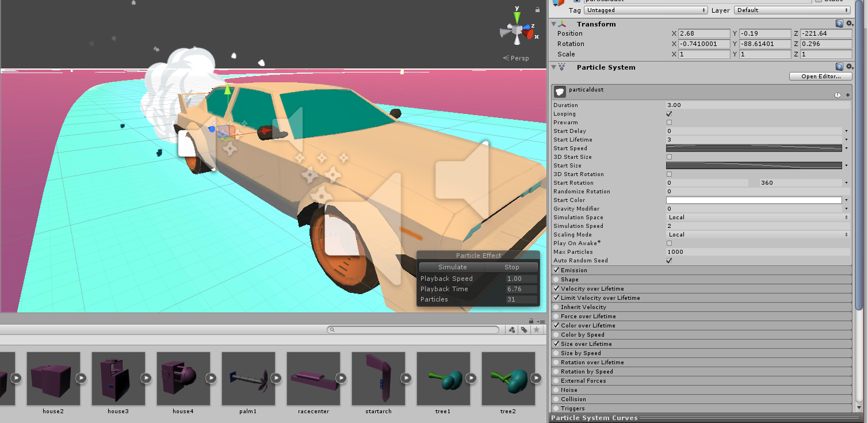Click the scene orientation gizmo
The image size is (868, 423).
click(518, 29)
